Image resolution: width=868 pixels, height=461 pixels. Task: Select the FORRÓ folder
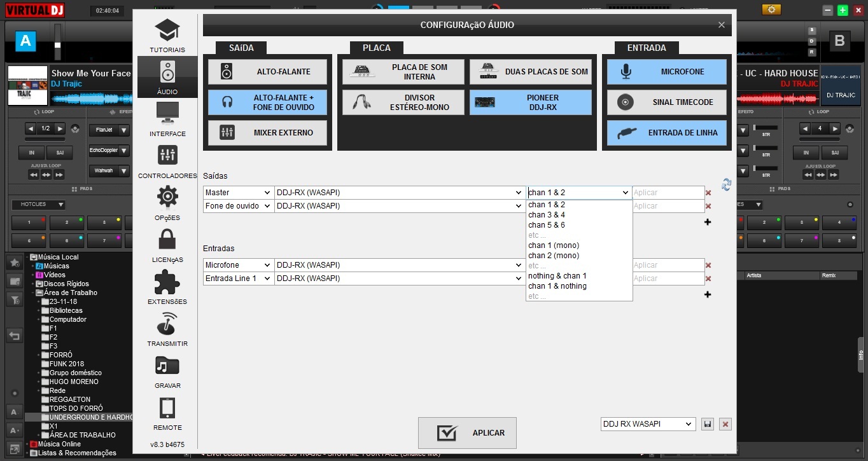(61, 355)
